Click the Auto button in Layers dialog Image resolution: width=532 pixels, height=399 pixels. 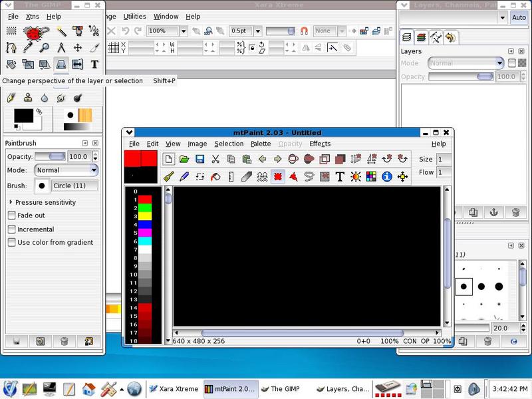click(519, 18)
